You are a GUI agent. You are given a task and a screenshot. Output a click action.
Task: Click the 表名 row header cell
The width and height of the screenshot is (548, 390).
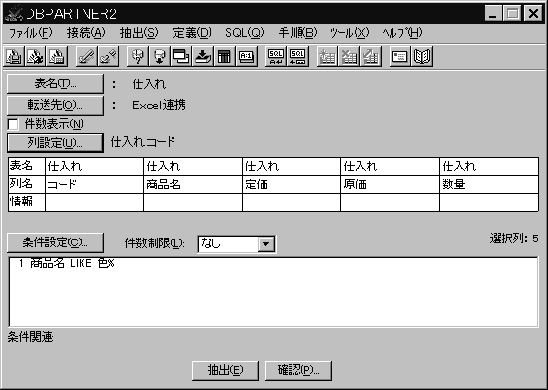coord(27,166)
